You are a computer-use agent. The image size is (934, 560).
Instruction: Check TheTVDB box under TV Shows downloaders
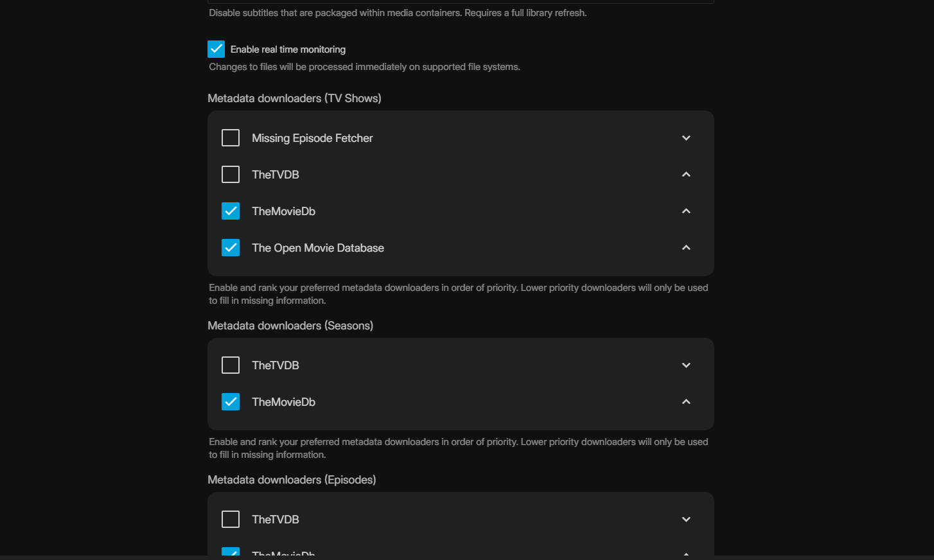[x=231, y=175]
